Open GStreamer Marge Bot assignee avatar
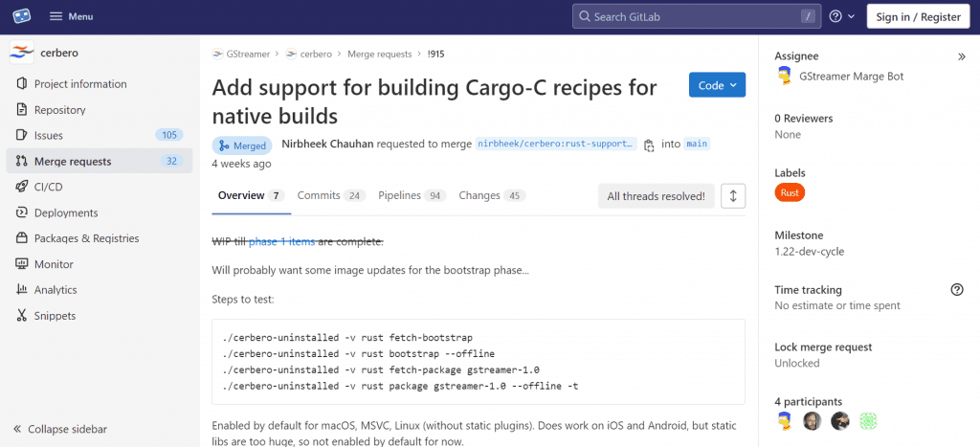Viewport: 980px width, 447px height. (x=785, y=77)
